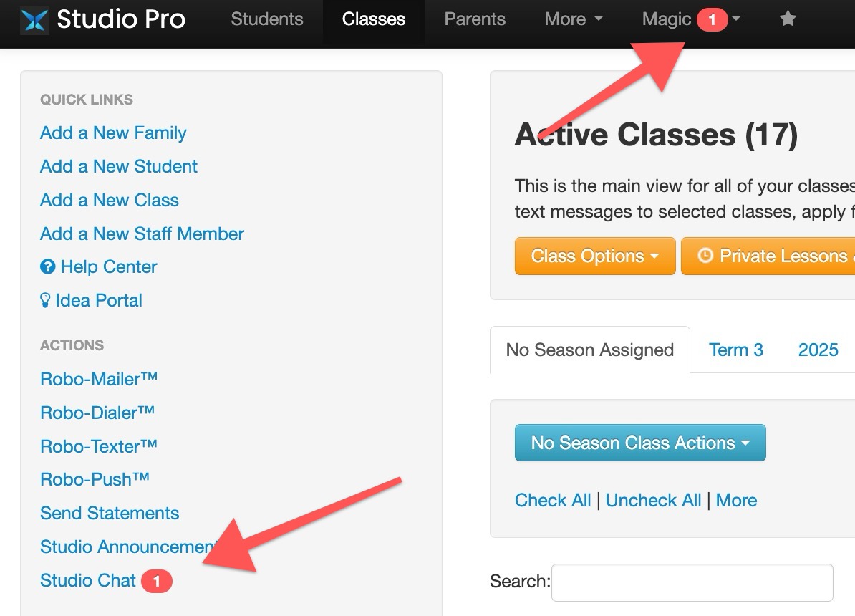Open the Parents navigation item
The width and height of the screenshot is (855, 616).
(x=474, y=19)
